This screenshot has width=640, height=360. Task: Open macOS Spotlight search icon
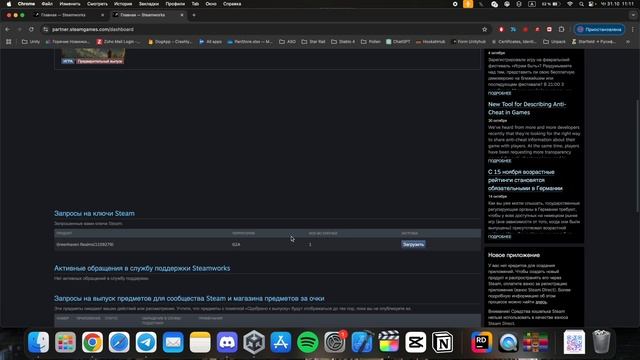[581, 4]
